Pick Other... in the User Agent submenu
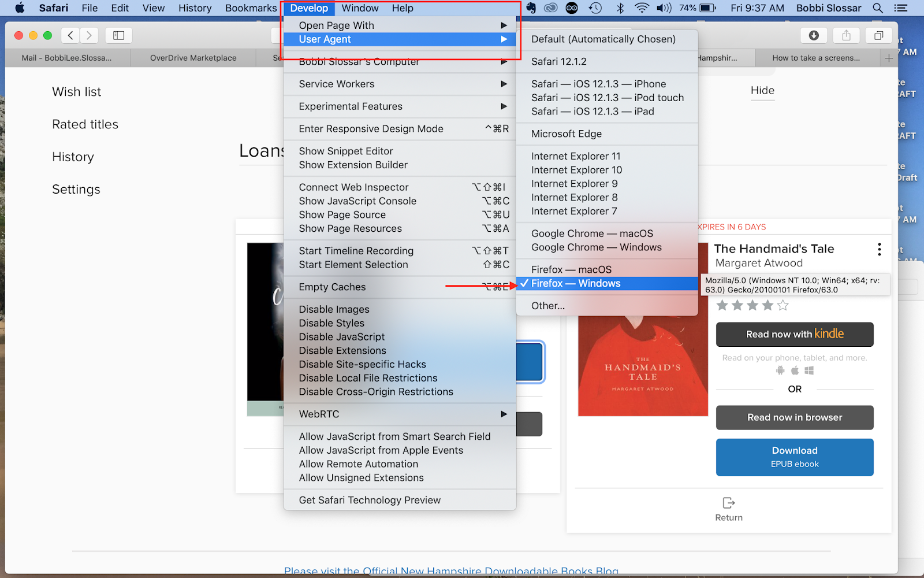This screenshot has width=924, height=578. point(607,306)
